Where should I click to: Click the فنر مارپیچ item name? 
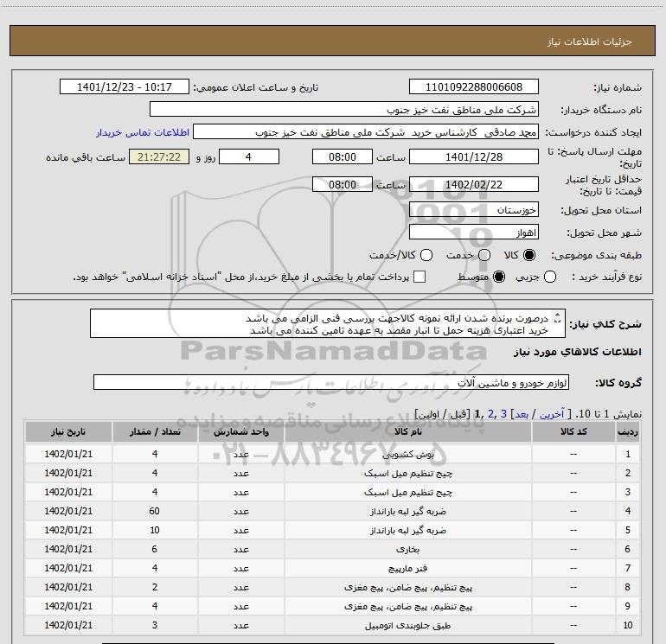pos(407,569)
